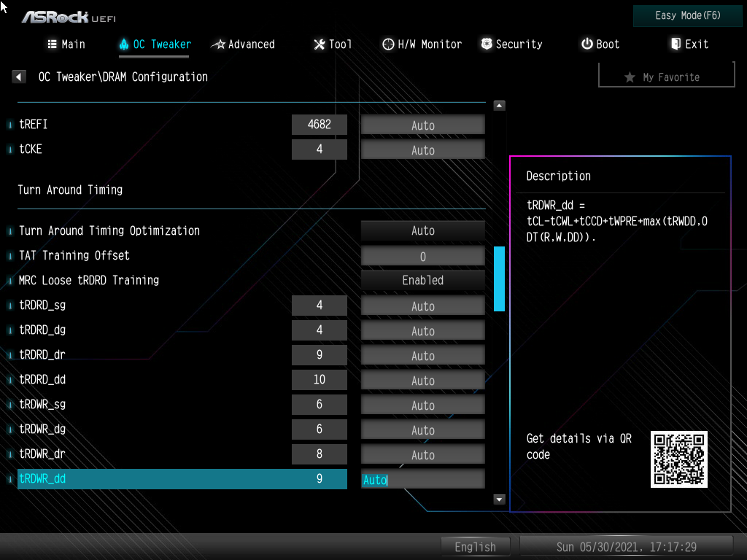Go to the Security tab
747x560 pixels.
tap(511, 44)
